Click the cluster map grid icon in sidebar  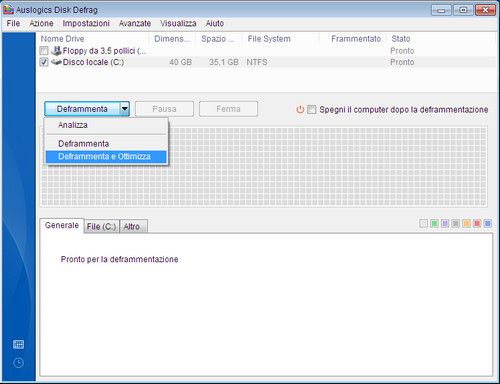pyautogui.click(x=18, y=344)
